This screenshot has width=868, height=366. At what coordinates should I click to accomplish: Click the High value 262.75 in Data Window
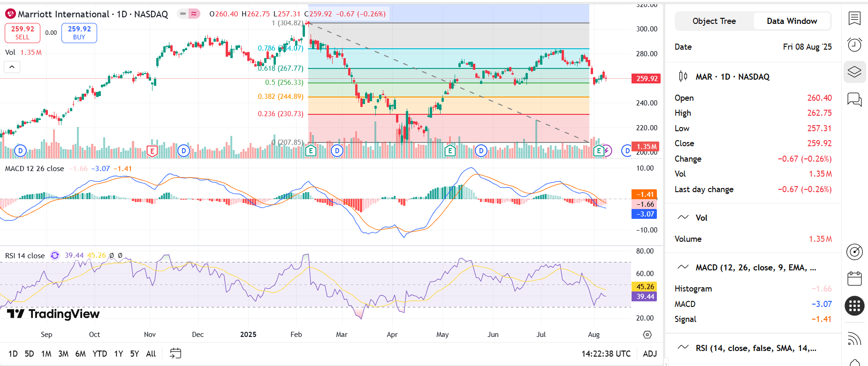point(819,113)
